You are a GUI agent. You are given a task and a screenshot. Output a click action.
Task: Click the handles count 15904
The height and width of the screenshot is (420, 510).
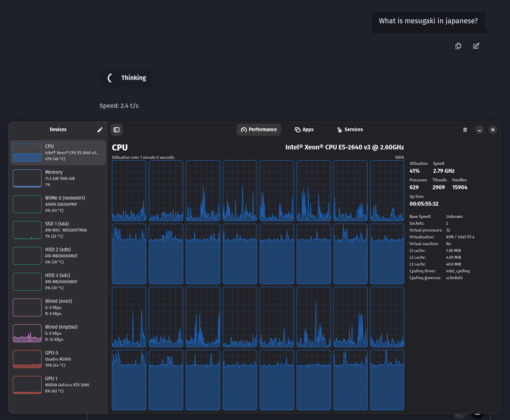click(460, 187)
